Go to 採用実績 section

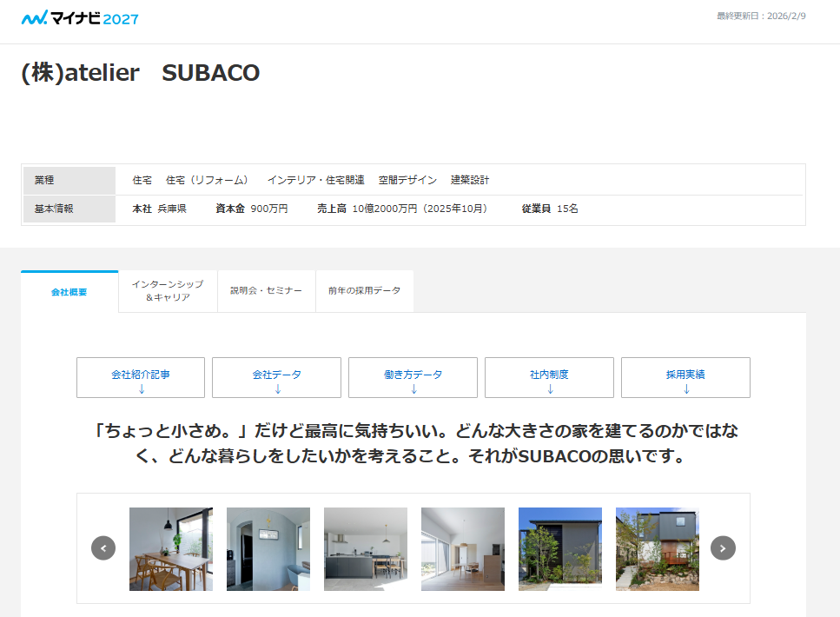[x=685, y=378]
